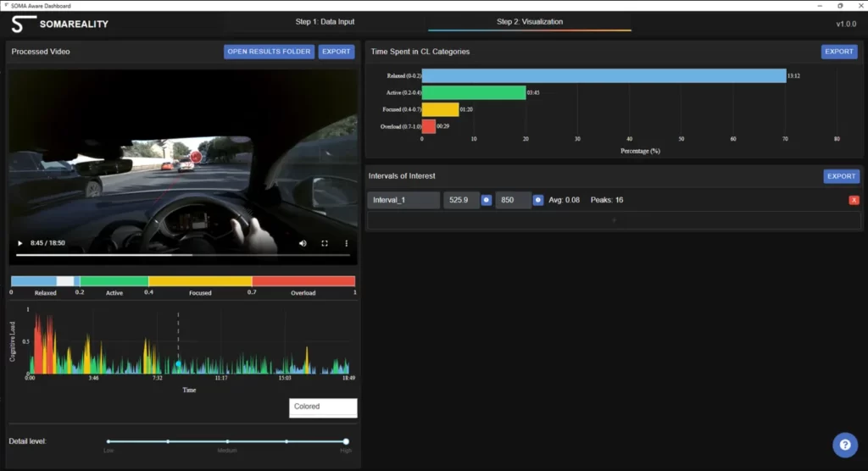
Task: Click Open Results Folder button
Action: coord(269,52)
